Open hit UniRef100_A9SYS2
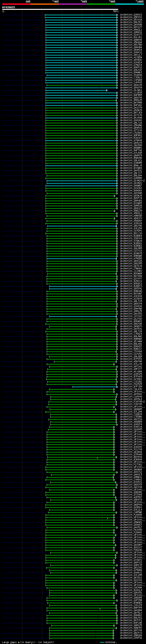This screenshot has height=644, width=146. 131,472
